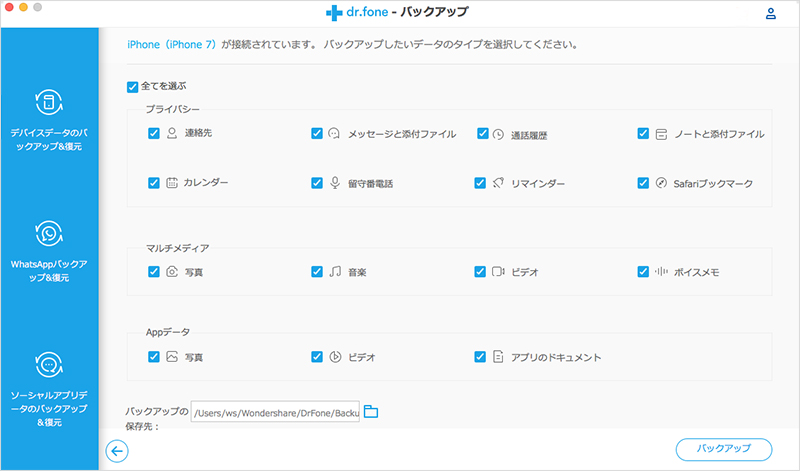Uncheck the calendar (カレンダー) checkbox

coord(154,183)
